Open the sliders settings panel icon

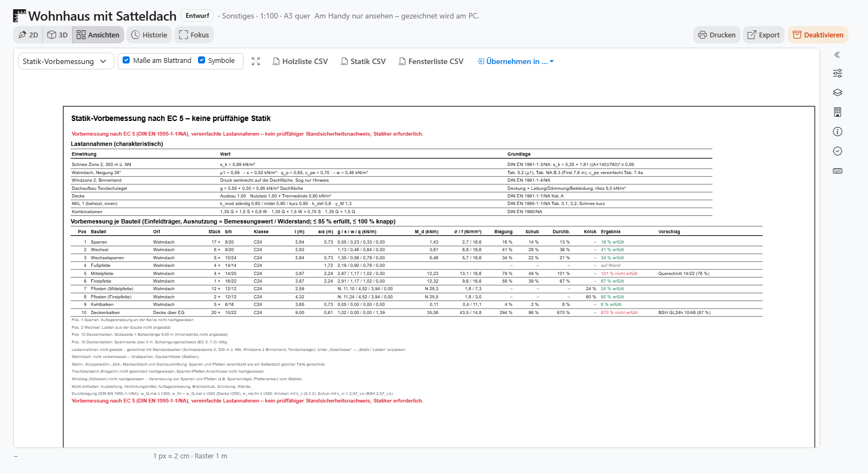click(x=837, y=73)
